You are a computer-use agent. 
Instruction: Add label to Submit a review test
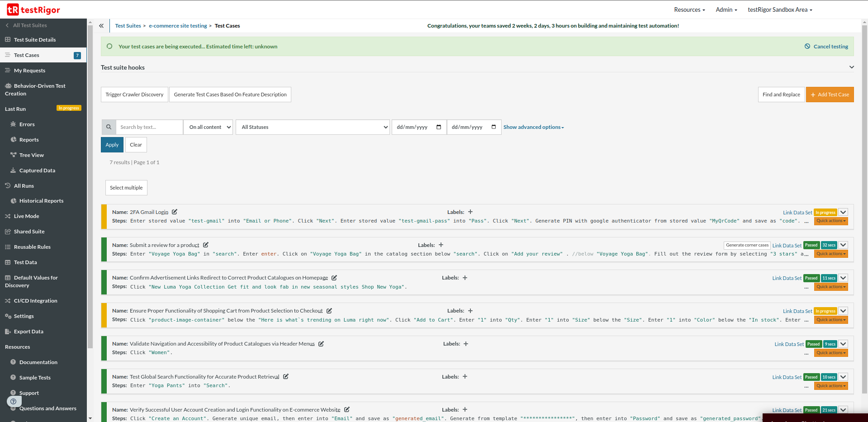[x=441, y=245]
